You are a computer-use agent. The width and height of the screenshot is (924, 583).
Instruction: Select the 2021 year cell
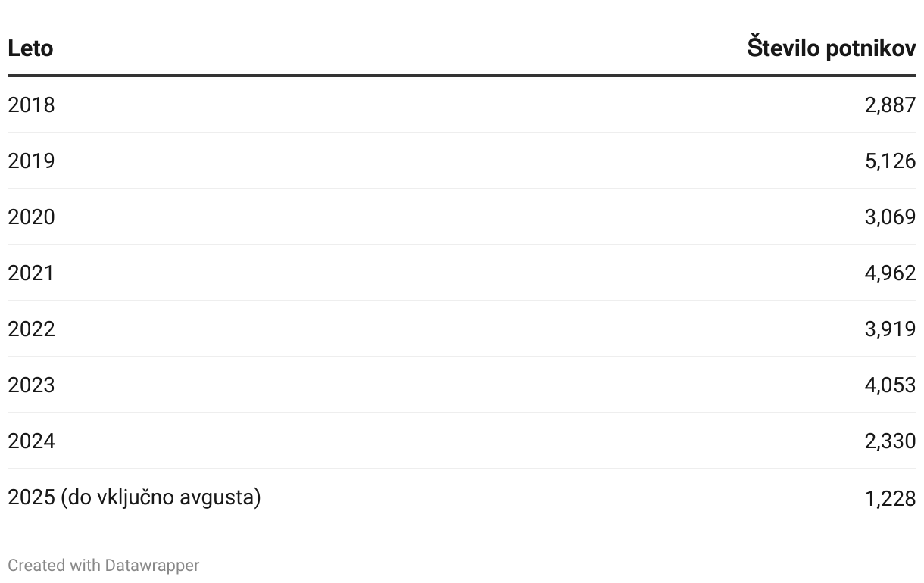[31, 273]
